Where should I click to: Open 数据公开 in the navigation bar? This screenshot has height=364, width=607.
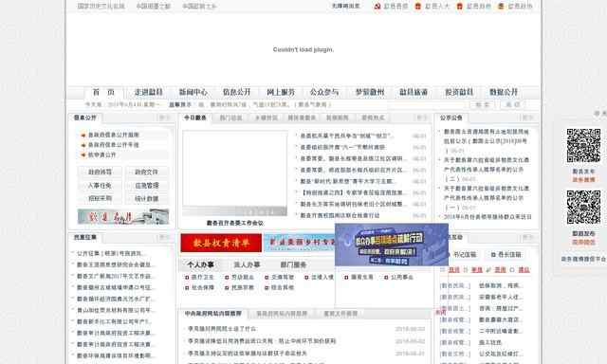[x=504, y=92]
